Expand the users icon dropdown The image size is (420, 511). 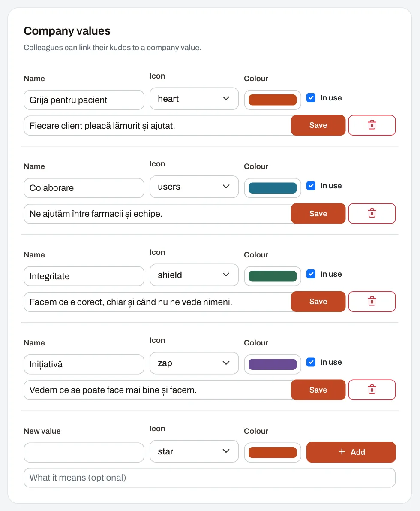point(194,187)
